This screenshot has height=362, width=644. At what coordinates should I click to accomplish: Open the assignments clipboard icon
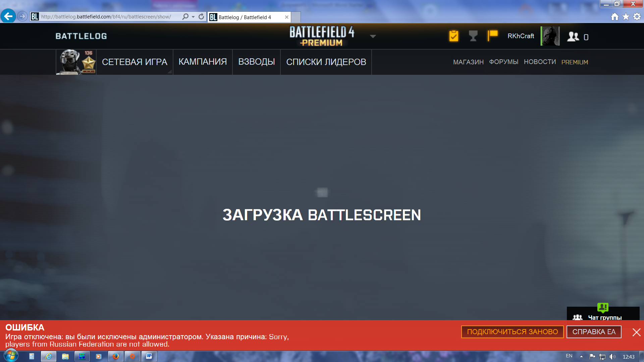453,36
